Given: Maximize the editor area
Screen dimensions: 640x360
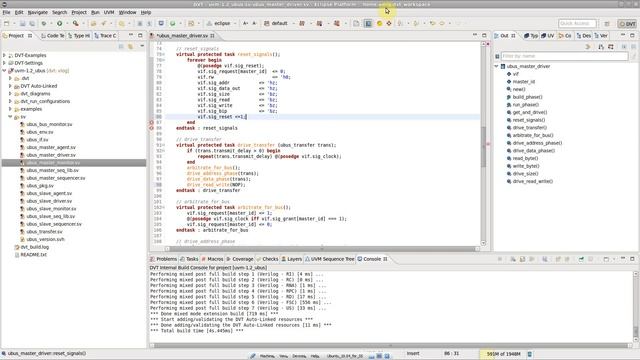Looking at the screenshot, I should (x=484, y=36).
